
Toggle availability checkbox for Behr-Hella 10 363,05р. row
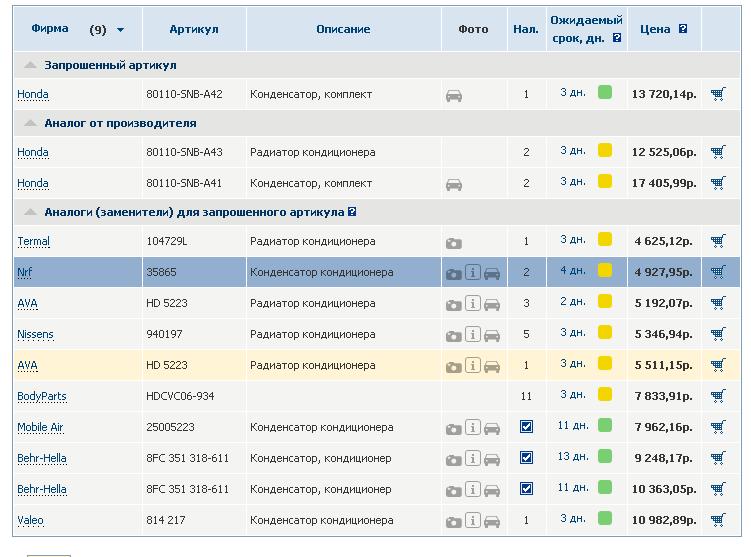coord(526,489)
